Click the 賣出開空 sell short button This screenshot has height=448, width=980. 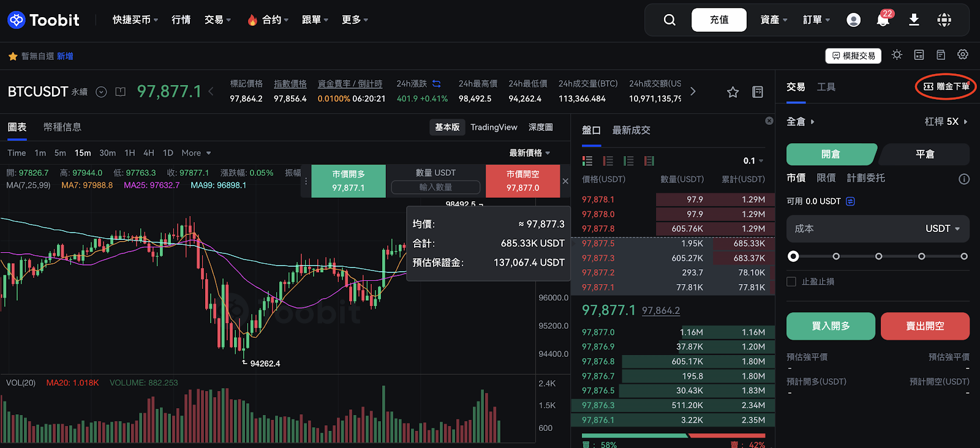click(x=925, y=326)
